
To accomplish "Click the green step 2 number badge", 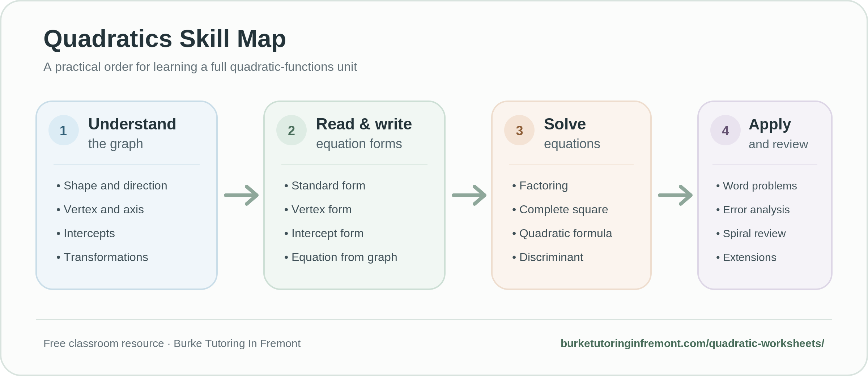I will point(292,130).
